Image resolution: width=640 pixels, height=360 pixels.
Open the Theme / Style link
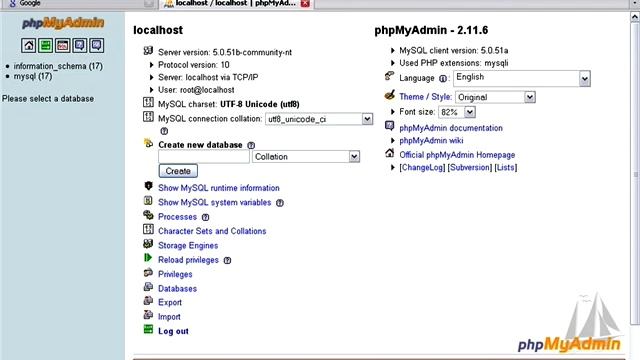click(426, 97)
